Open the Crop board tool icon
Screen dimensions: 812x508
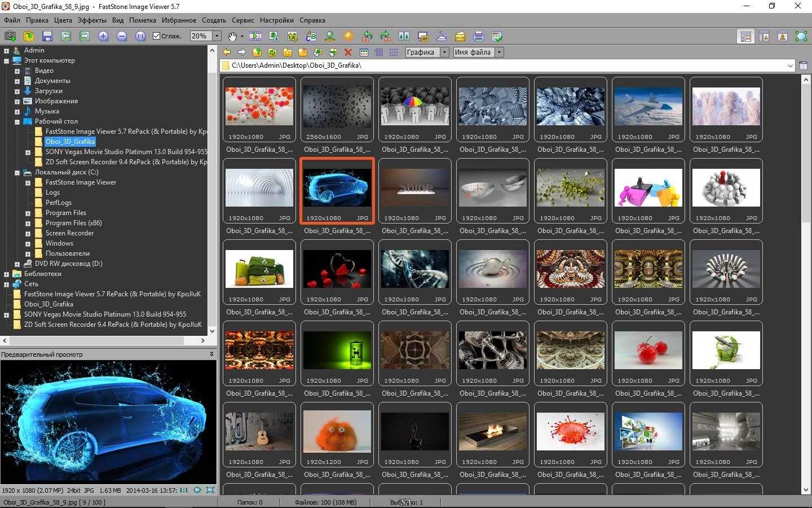pyautogui.click(x=293, y=36)
